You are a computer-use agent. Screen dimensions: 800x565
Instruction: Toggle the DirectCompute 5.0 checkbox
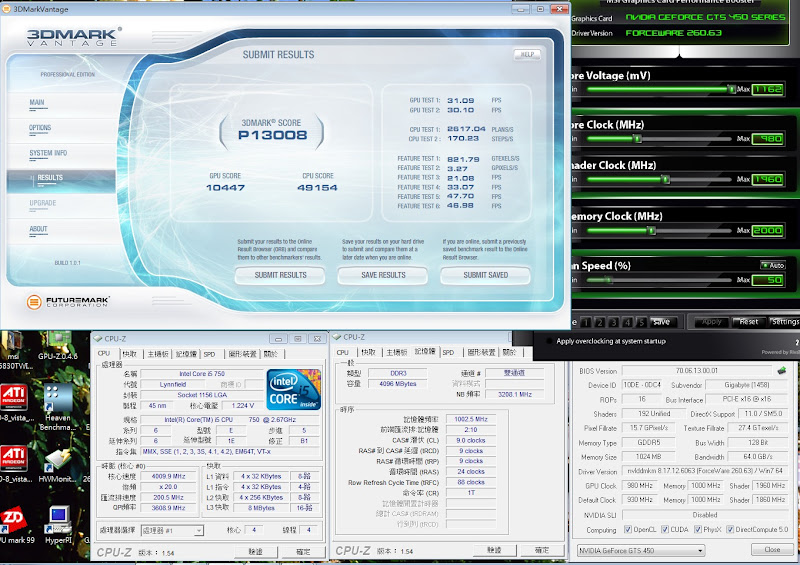[x=730, y=529]
